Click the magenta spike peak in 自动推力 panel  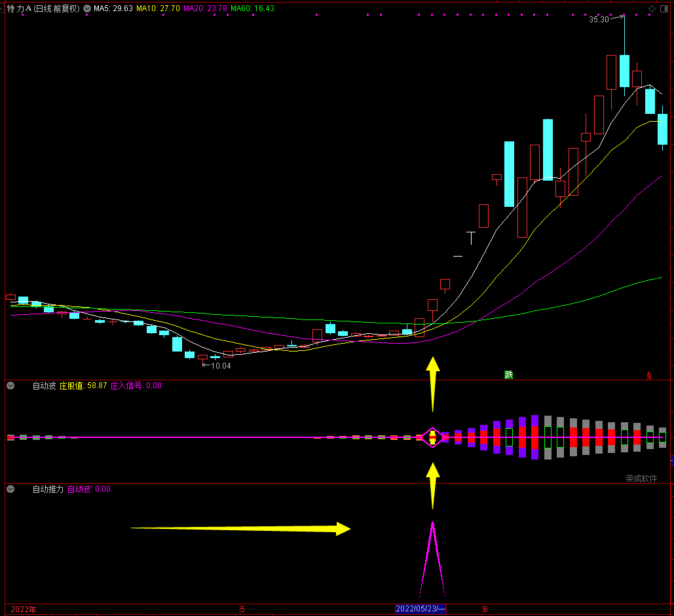(x=432, y=525)
